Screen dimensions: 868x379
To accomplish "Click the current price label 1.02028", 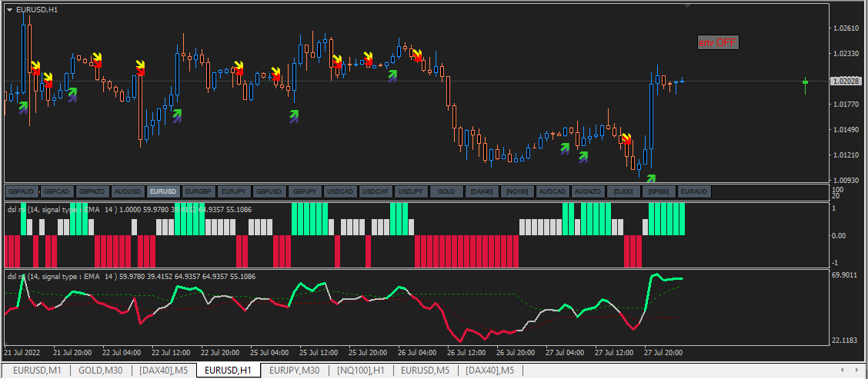I will [x=846, y=81].
